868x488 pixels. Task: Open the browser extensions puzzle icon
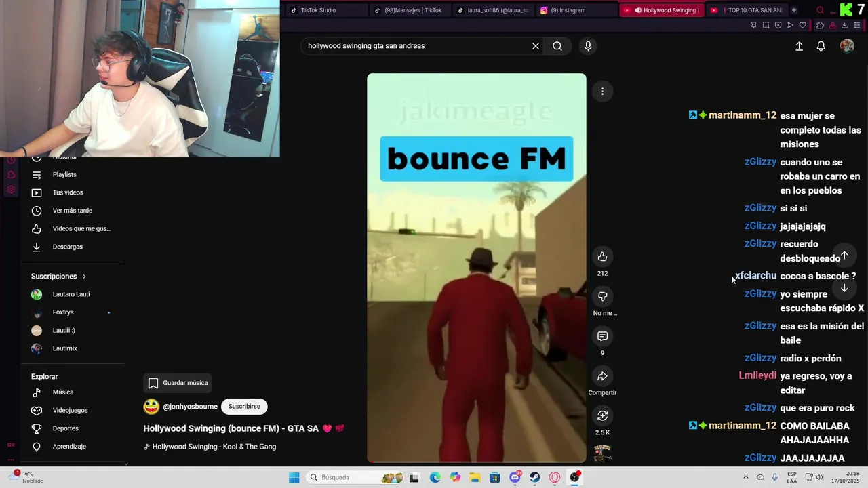820,25
